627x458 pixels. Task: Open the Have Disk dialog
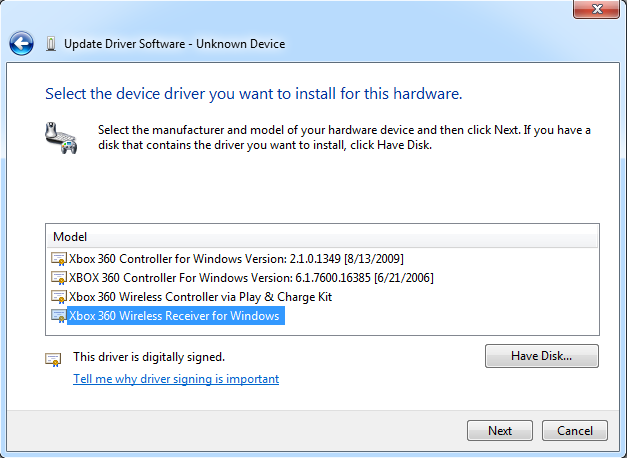click(x=542, y=356)
